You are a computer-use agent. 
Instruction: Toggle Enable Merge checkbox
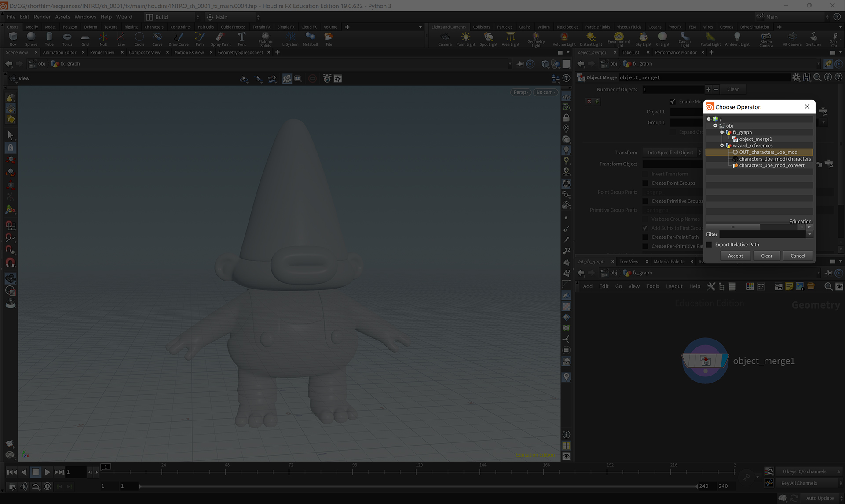[x=673, y=102]
